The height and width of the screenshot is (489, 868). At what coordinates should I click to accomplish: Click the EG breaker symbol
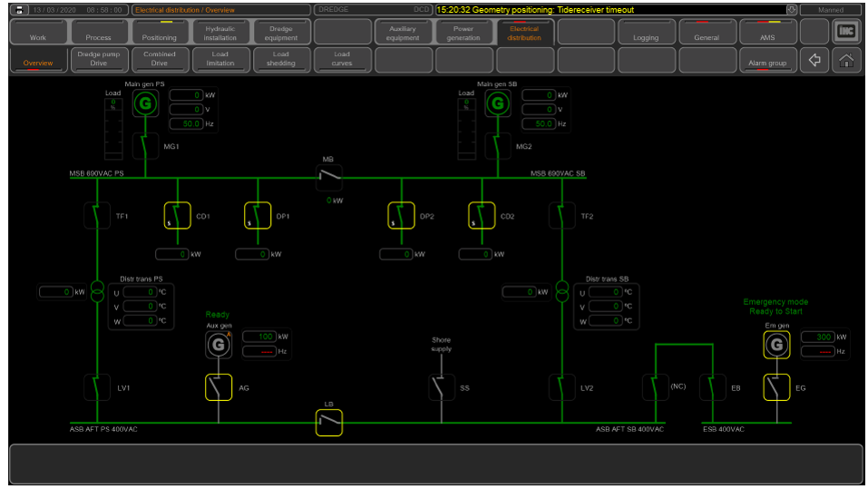(x=776, y=387)
